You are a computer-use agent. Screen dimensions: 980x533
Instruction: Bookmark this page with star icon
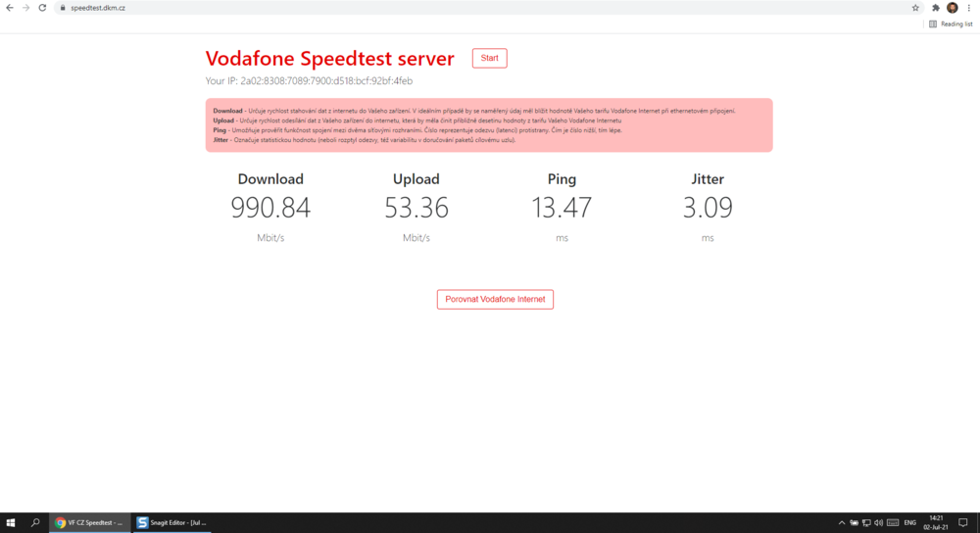[915, 8]
